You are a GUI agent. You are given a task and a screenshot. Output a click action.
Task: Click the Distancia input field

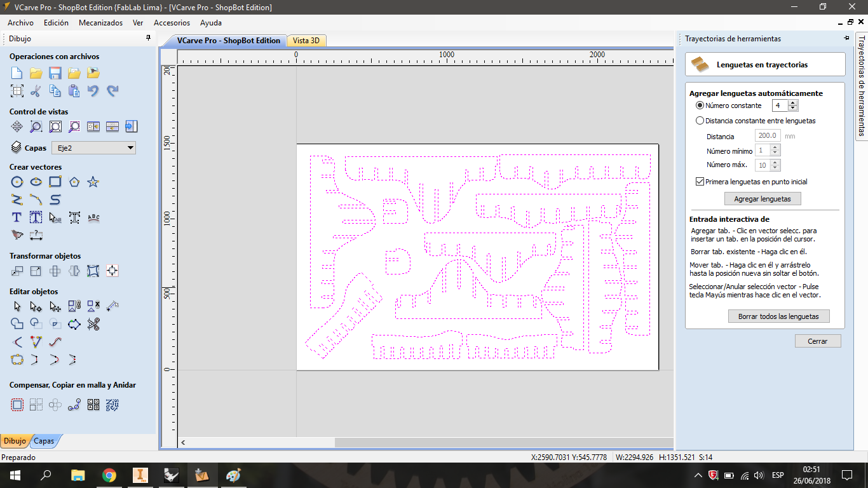click(768, 136)
